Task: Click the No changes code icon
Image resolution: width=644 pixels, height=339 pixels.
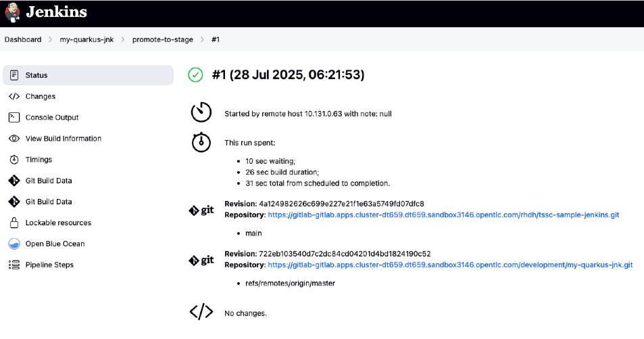Action: [201, 312]
